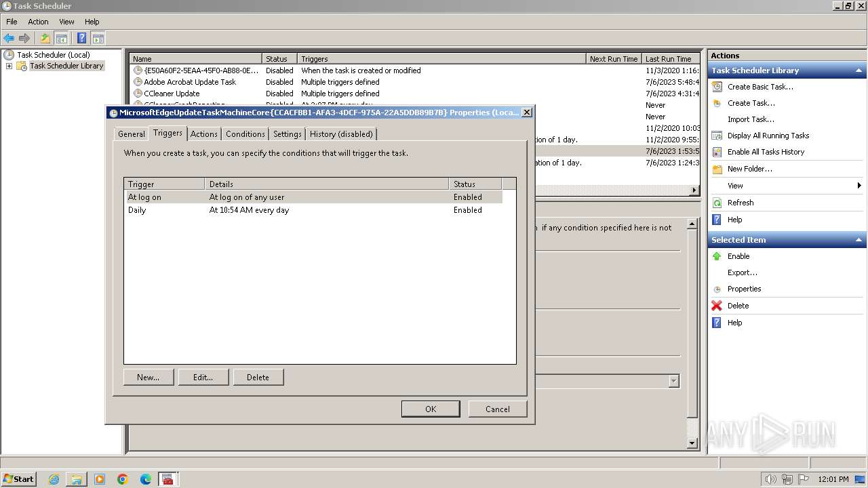Image resolution: width=868 pixels, height=488 pixels.
Task: Switch to the General tab
Action: pyautogui.click(x=131, y=134)
